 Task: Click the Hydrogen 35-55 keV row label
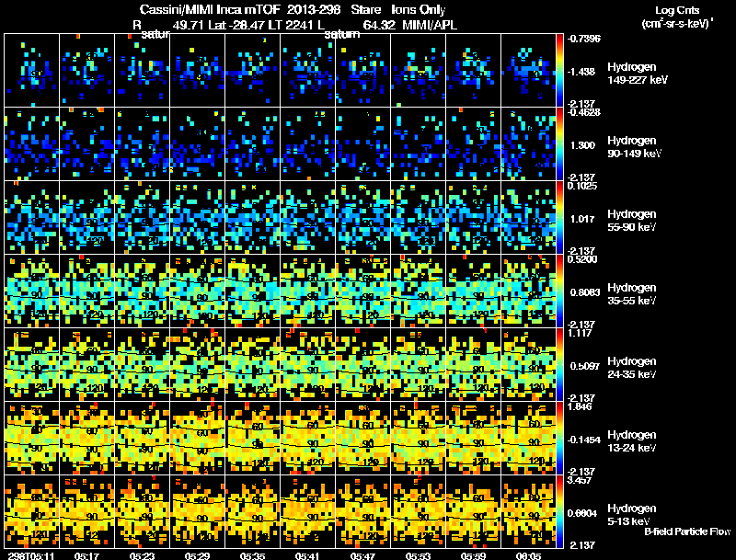pyautogui.click(x=631, y=294)
